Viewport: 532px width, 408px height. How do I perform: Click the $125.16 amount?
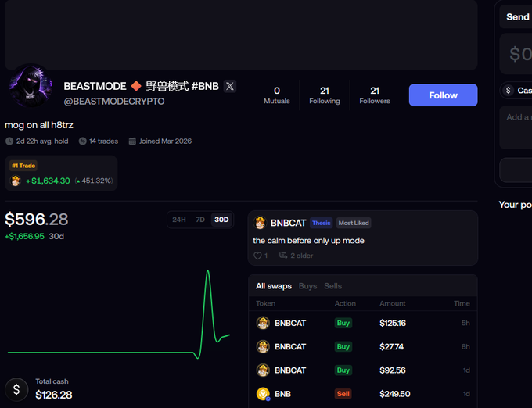tap(393, 323)
